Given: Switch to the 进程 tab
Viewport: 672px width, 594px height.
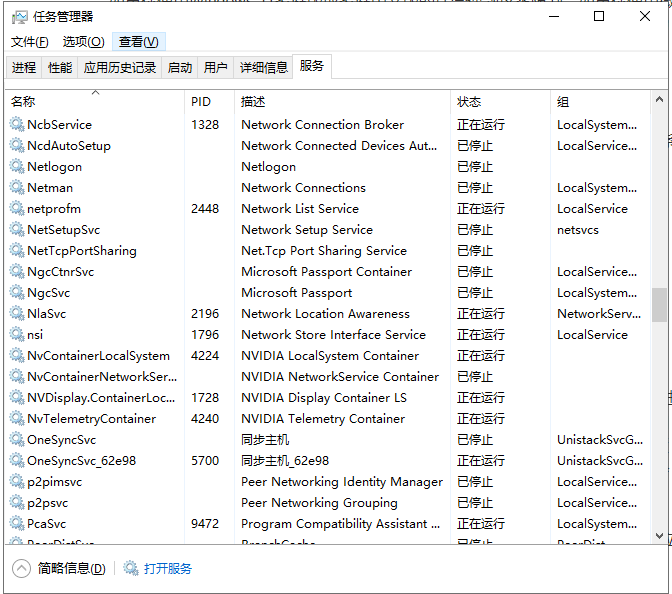Looking at the screenshot, I should pyautogui.click(x=24, y=68).
